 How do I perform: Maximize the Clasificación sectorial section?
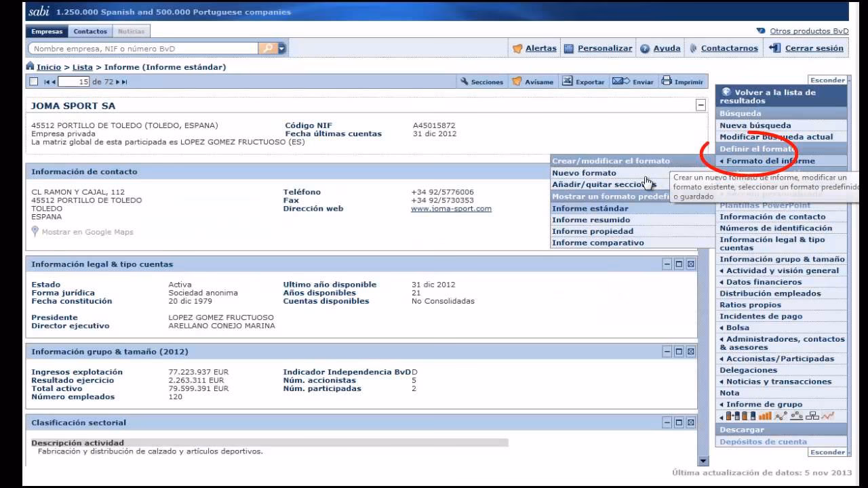(x=679, y=422)
